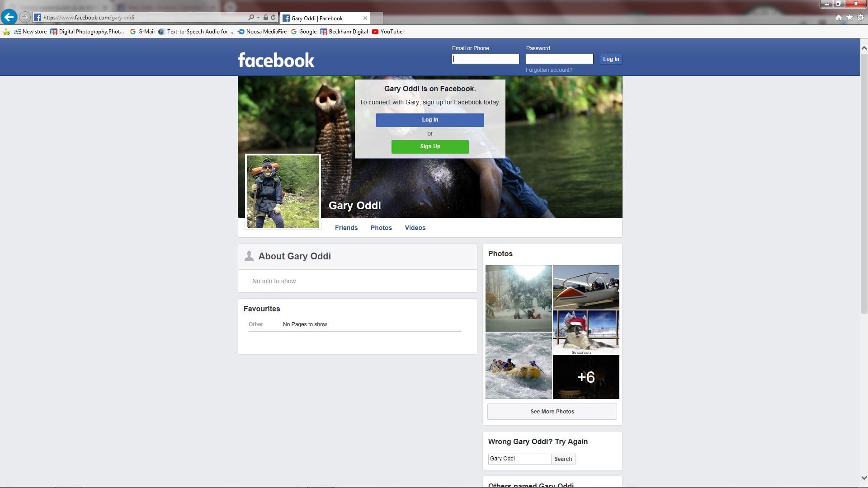
Task: Click the Gary Oddi search input
Action: tap(519, 459)
